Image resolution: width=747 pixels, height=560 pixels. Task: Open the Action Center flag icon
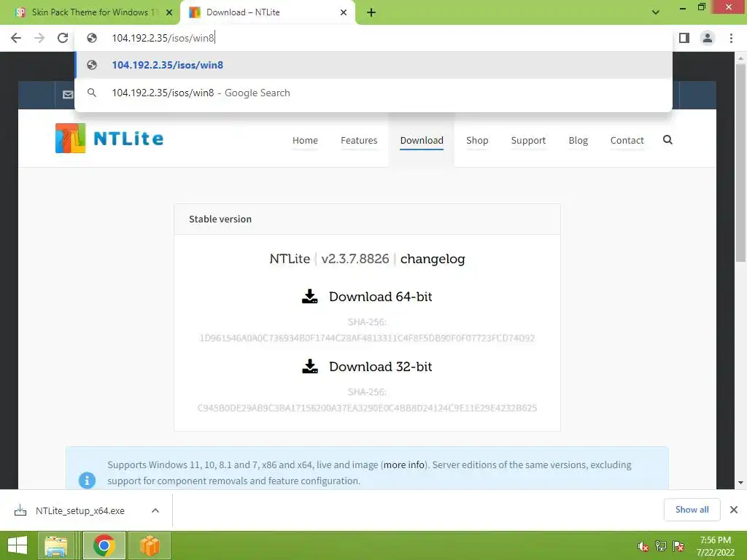pos(678,546)
